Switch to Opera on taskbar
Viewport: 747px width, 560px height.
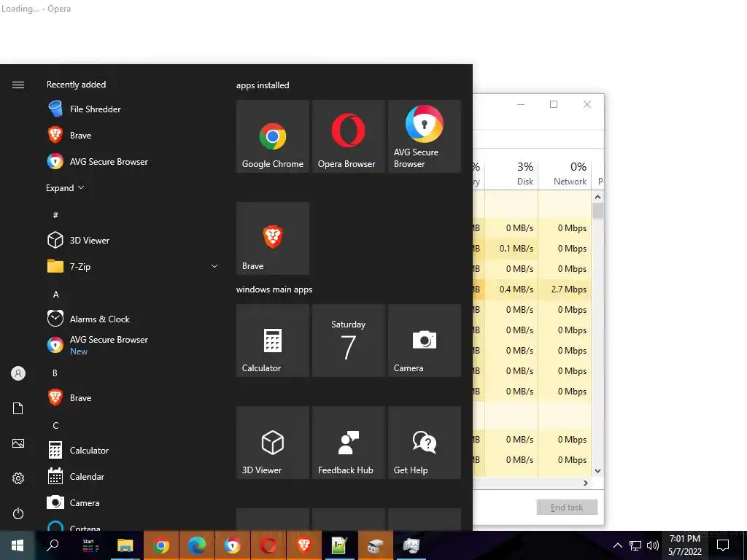tap(268, 545)
